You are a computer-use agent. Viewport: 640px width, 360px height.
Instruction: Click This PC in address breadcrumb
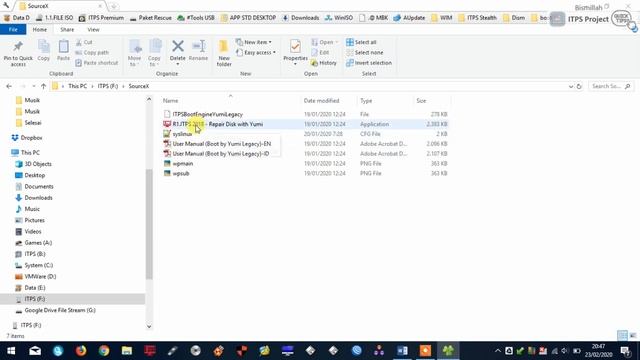click(78, 87)
